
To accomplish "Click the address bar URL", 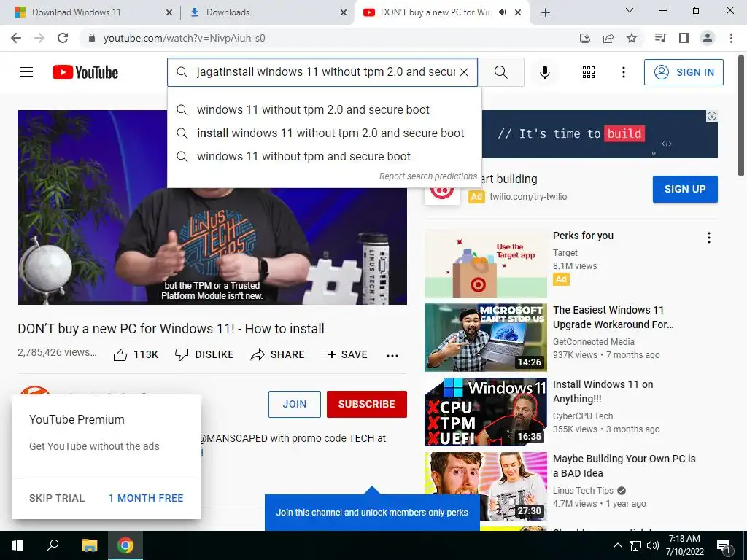I will [x=185, y=38].
